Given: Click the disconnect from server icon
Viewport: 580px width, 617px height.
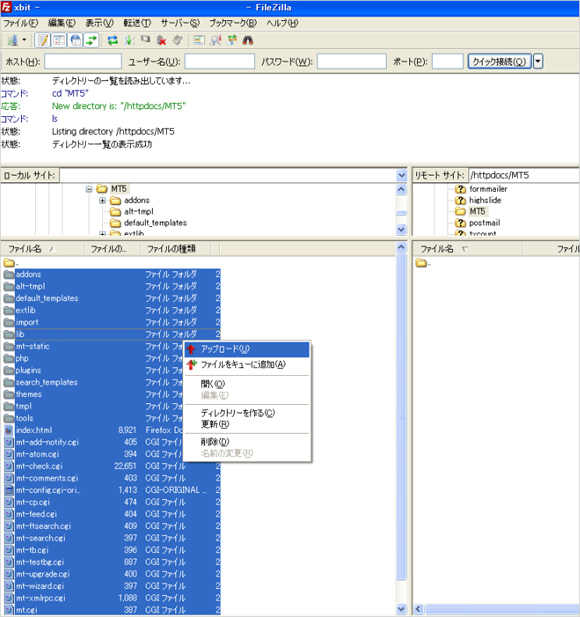Looking at the screenshot, I should click(161, 40).
